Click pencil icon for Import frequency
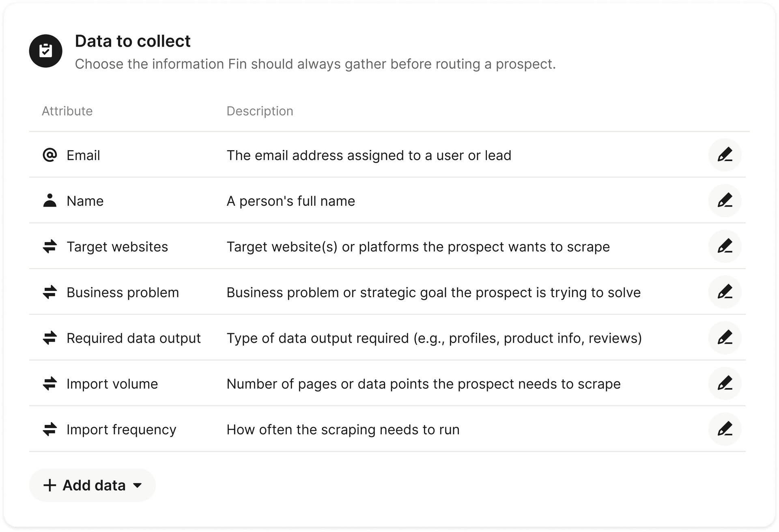The image size is (779, 532). (725, 429)
